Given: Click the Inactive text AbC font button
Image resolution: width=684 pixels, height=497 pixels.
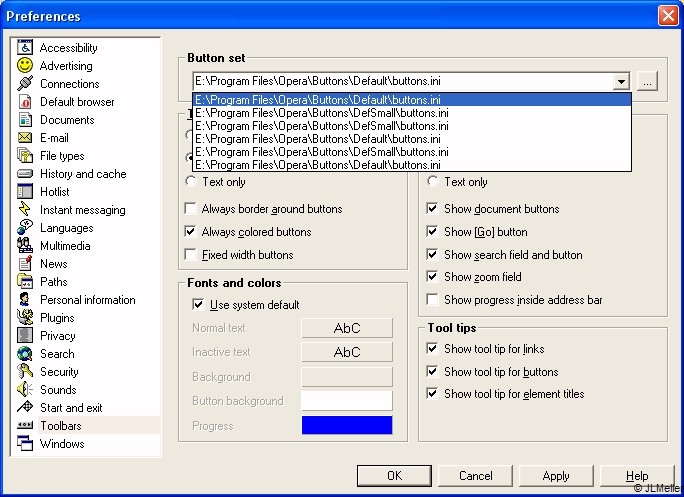Looking at the screenshot, I should coord(347,352).
